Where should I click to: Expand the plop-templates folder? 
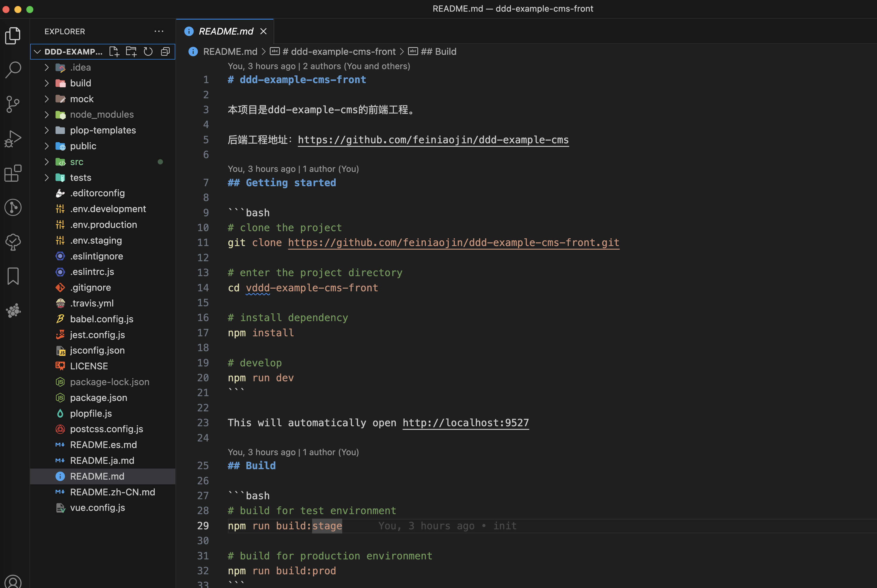103,130
